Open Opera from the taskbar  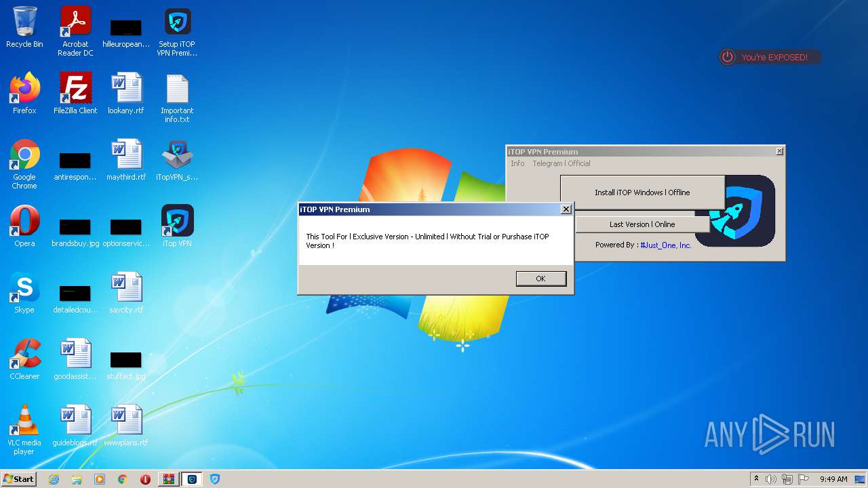coord(145,479)
